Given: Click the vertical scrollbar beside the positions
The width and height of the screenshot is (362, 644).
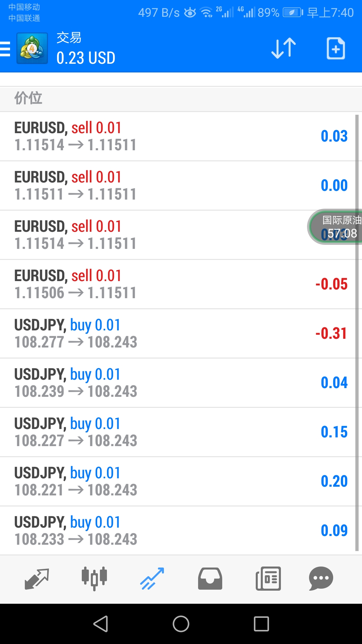Looking at the screenshot, I should click(357, 333).
